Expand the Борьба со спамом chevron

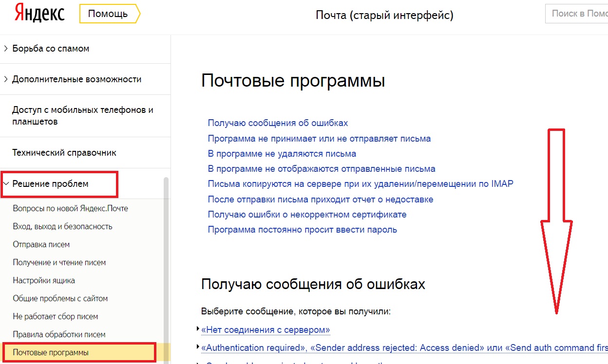[x=6, y=48]
